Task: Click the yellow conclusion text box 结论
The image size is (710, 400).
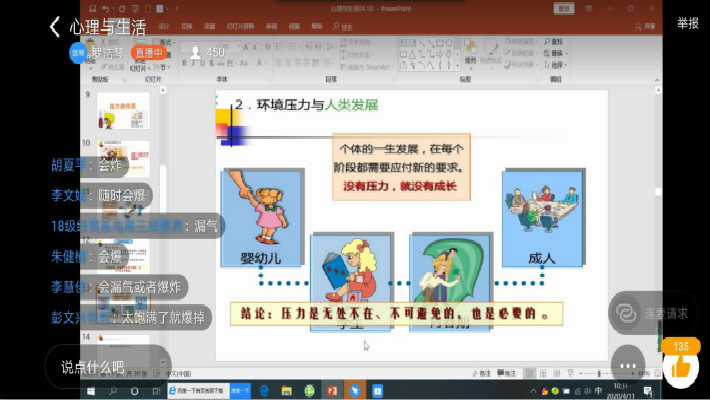Action: pos(395,313)
